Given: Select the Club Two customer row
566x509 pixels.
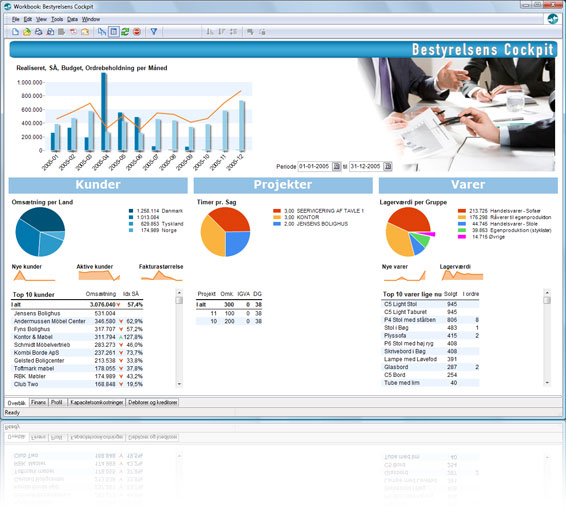Looking at the screenshot, I should 77,384.
